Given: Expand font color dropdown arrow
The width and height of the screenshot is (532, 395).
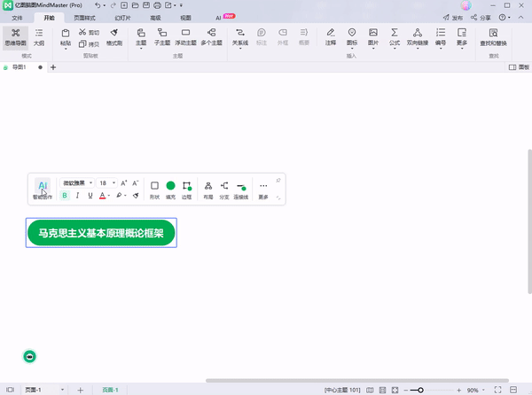Looking at the screenshot, I should click(x=109, y=196).
